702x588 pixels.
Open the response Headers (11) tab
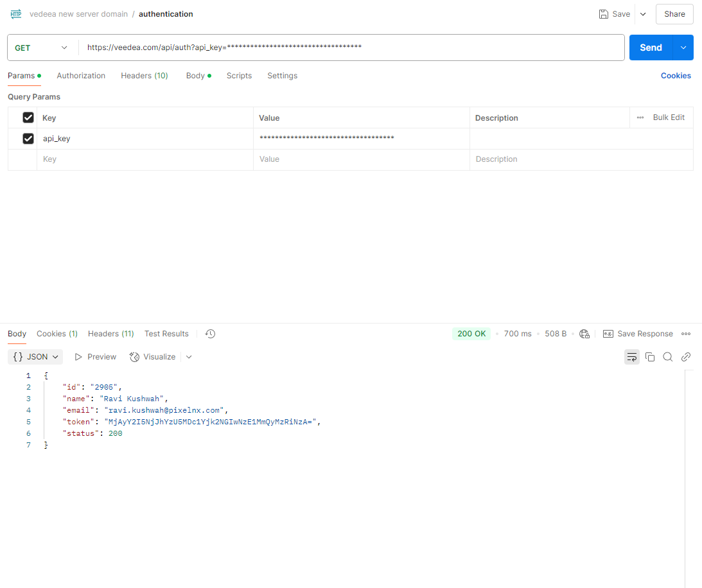click(111, 334)
